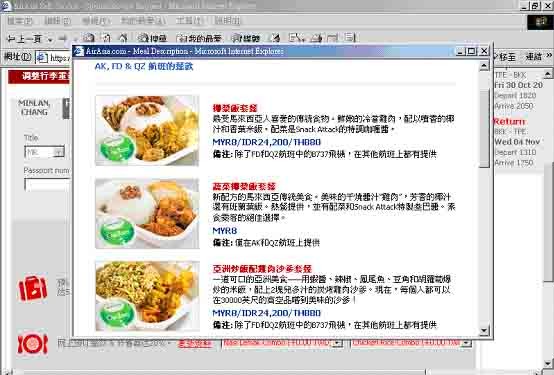This screenshot has height=375, width=554.
Task: Click the Stop loading toolbar icon
Action: 88,38
